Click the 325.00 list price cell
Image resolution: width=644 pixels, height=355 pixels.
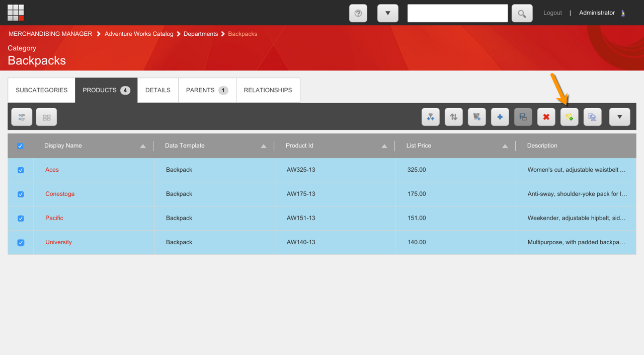tap(417, 170)
